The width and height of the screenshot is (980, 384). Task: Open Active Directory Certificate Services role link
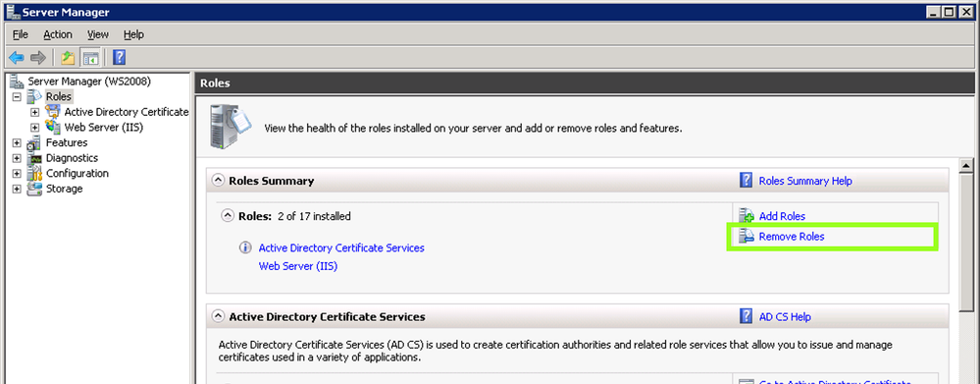coord(341,247)
